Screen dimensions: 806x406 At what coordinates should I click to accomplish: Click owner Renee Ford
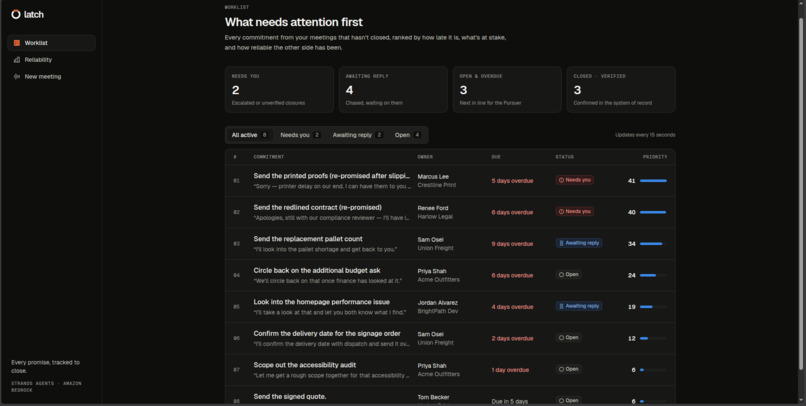click(433, 208)
